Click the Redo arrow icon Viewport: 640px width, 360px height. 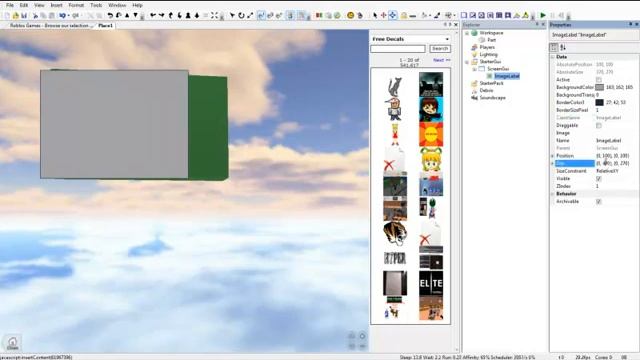coord(76,16)
